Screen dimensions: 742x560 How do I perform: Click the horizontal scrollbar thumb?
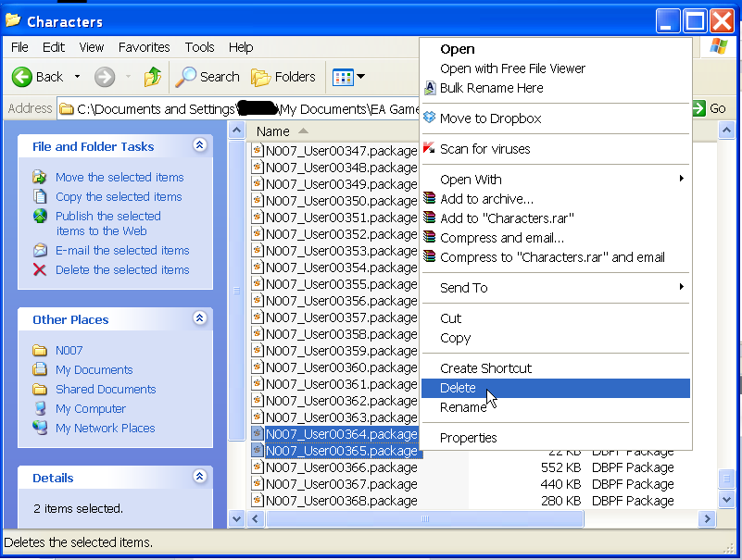pyautogui.click(x=425, y=519)
